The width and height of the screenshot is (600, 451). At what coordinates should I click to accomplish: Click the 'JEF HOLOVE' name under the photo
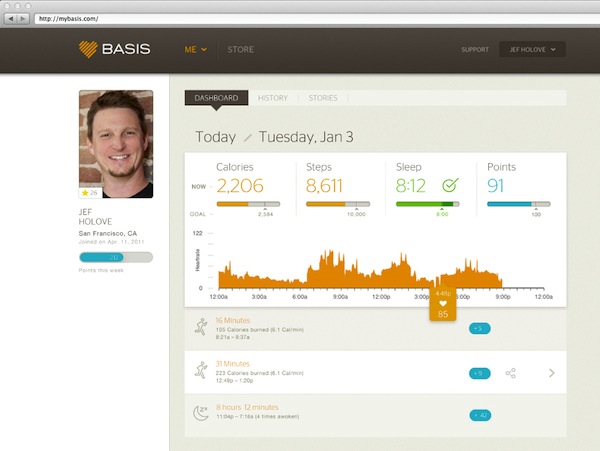(95, 217)
